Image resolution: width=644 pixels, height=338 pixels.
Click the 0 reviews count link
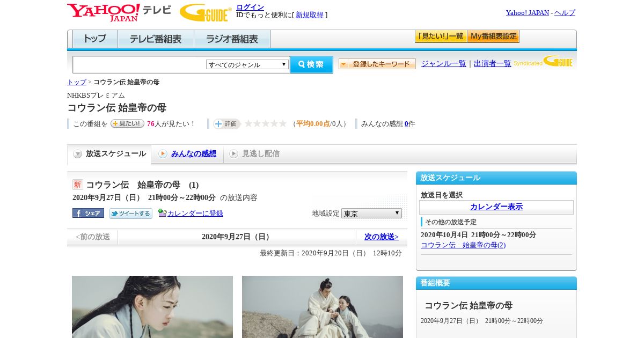click(406, 124)
